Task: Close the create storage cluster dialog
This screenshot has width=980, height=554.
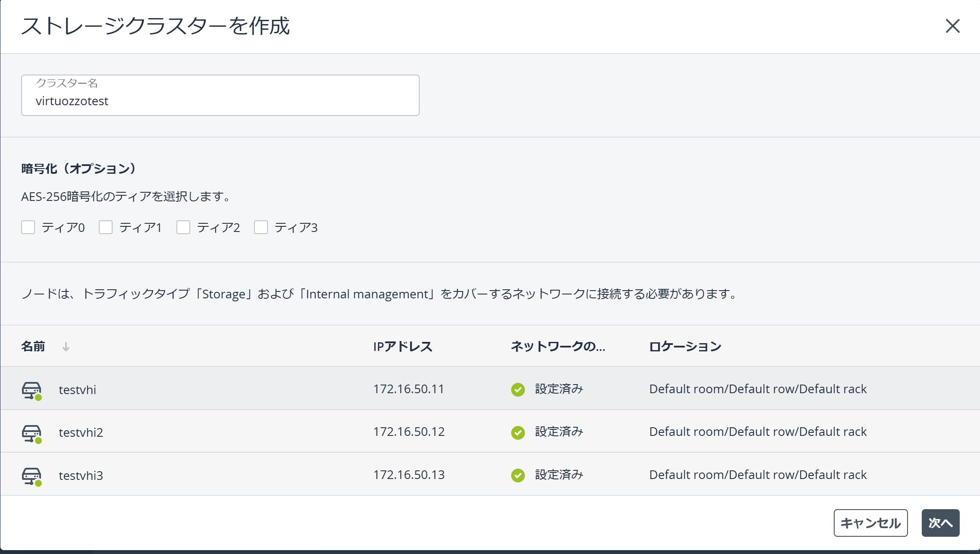Action: (952, 26)
